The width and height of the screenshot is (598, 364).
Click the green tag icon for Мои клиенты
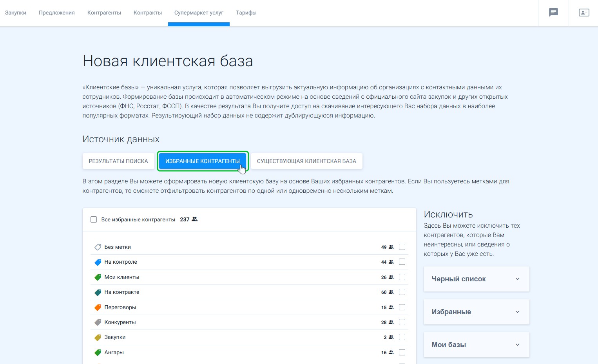98,277
